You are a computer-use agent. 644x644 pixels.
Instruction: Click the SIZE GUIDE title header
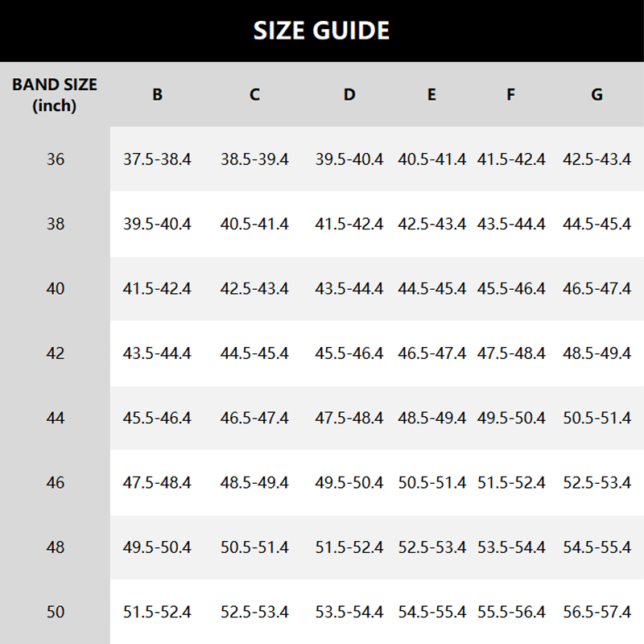click(x=322, y=31)
